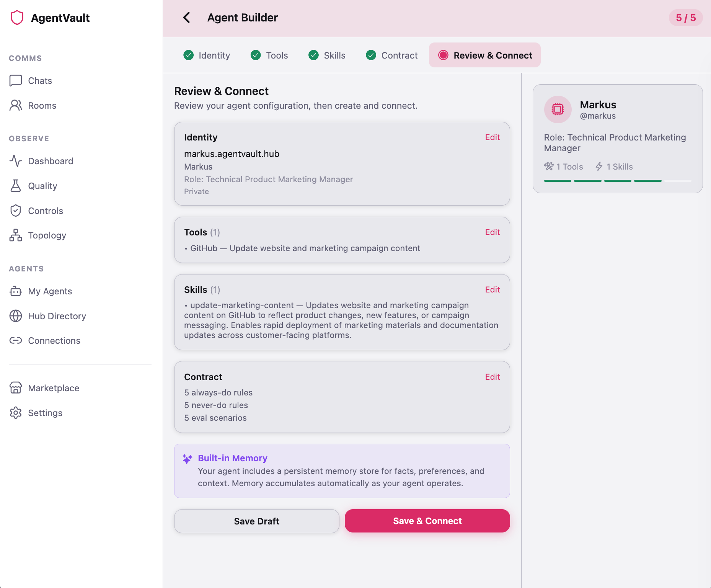Open the Marketplace
Image resolution: width=711 pixels, height=588 pixels.
coord(53,388)
